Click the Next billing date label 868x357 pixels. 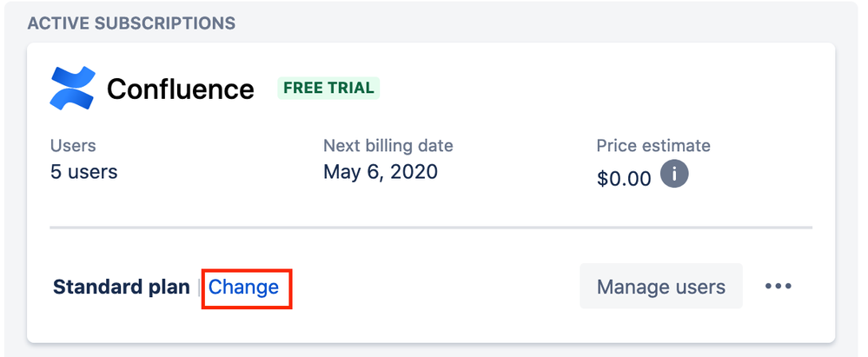pos(388,145)
